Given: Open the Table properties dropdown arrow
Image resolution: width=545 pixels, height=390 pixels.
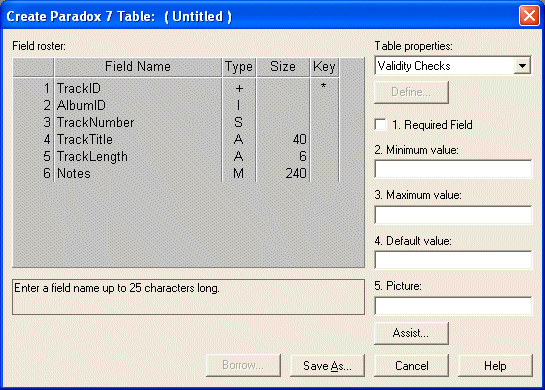Looking at the screenshot, I should (522, 66).
